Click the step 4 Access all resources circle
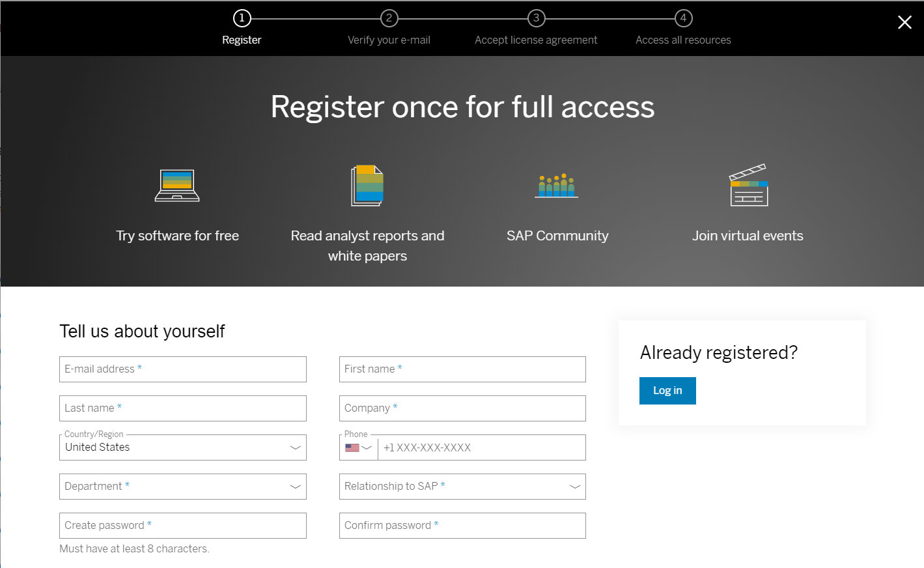The width and height of the screenshot is (924, 568). tap(683, 18)
